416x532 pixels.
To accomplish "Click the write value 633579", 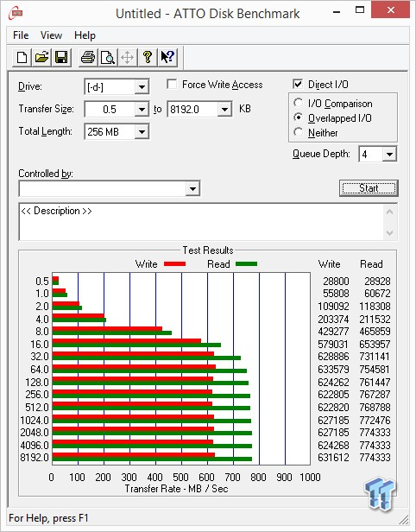I will pos(333,369).
